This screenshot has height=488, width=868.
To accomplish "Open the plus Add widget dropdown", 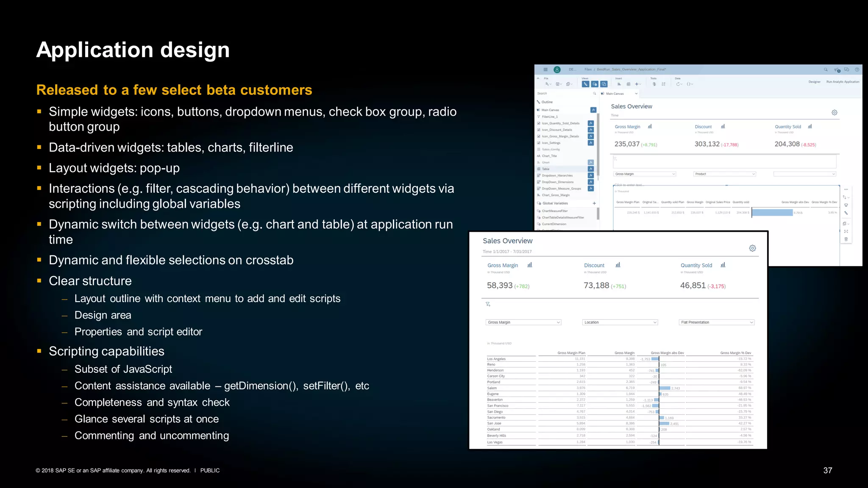I will pos(638,84).
